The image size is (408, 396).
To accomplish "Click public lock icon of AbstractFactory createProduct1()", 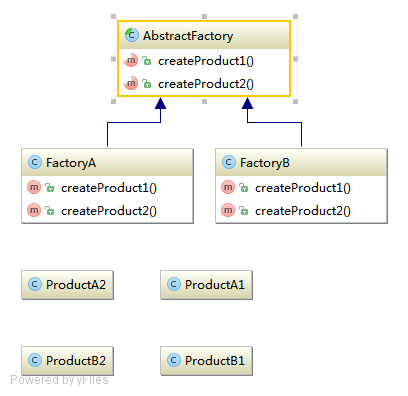I will [x=147, y=61].
